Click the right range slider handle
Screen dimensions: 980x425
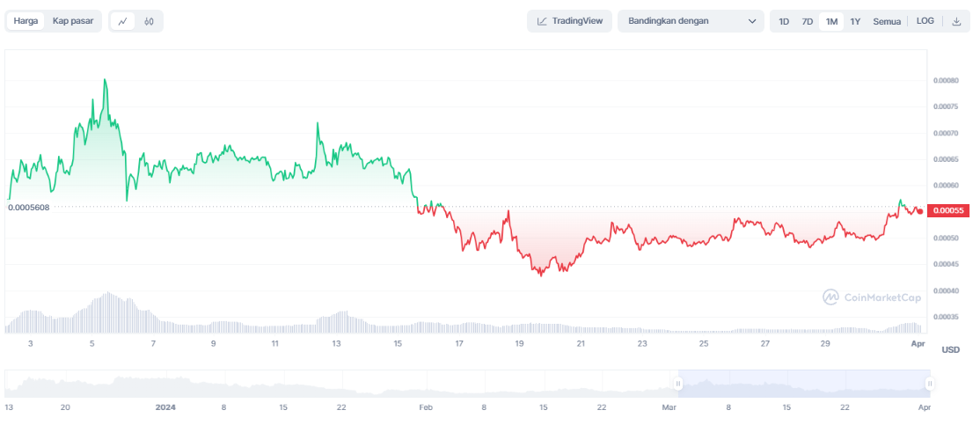(x=929, y=384)
